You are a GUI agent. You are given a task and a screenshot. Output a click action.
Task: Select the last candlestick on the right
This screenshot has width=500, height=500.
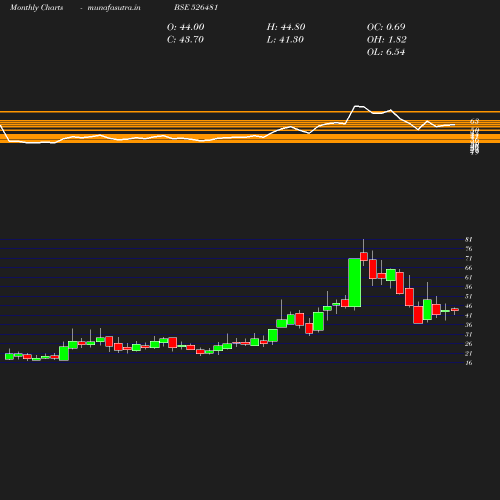[455, 310]
